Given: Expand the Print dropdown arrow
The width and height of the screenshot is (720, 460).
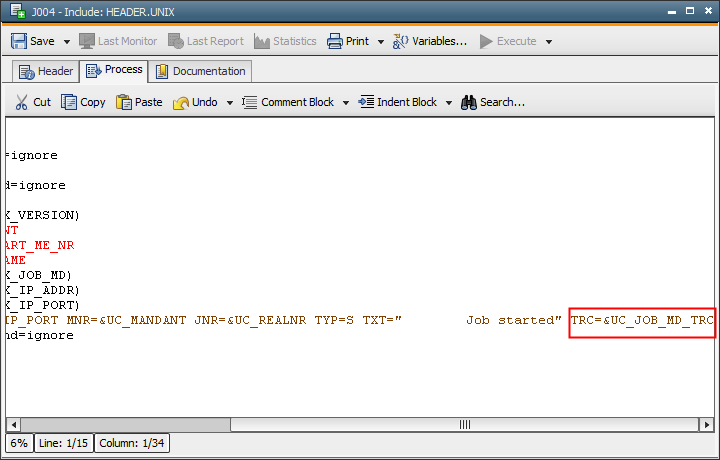Looking at the screenshot, I should pyautogui.click(x=381, y=42).
